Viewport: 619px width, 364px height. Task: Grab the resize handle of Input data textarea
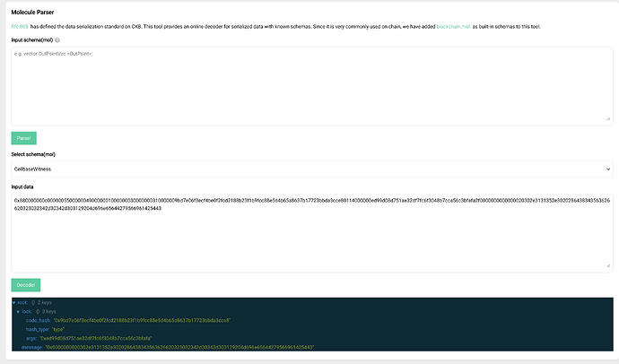point(608,265)
